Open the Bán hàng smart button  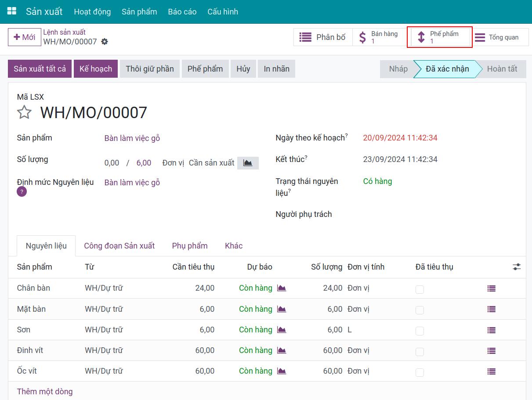point(380,37)
